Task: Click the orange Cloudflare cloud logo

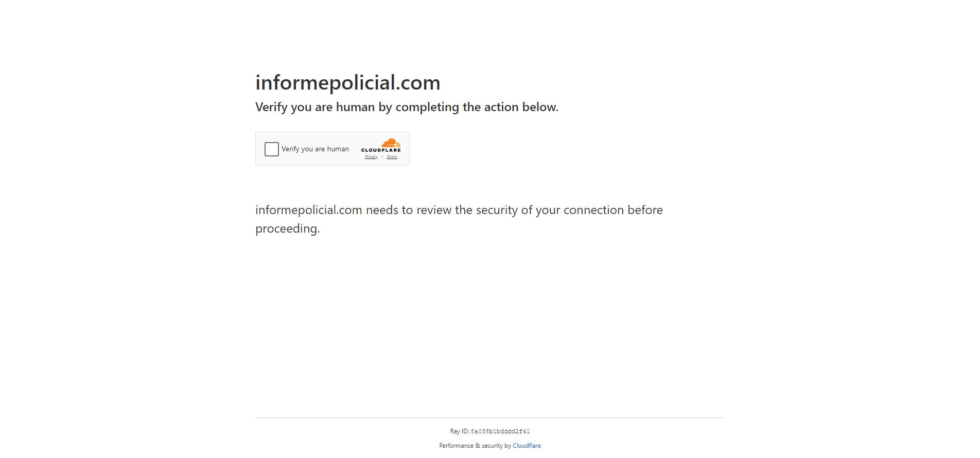Action: [x=391, y=143]
